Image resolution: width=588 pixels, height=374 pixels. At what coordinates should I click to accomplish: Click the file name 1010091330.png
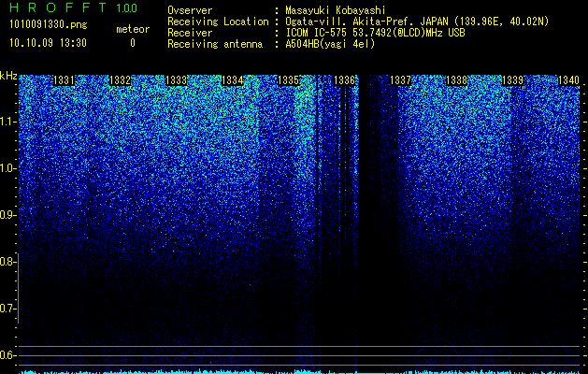(x=49, y=25)
